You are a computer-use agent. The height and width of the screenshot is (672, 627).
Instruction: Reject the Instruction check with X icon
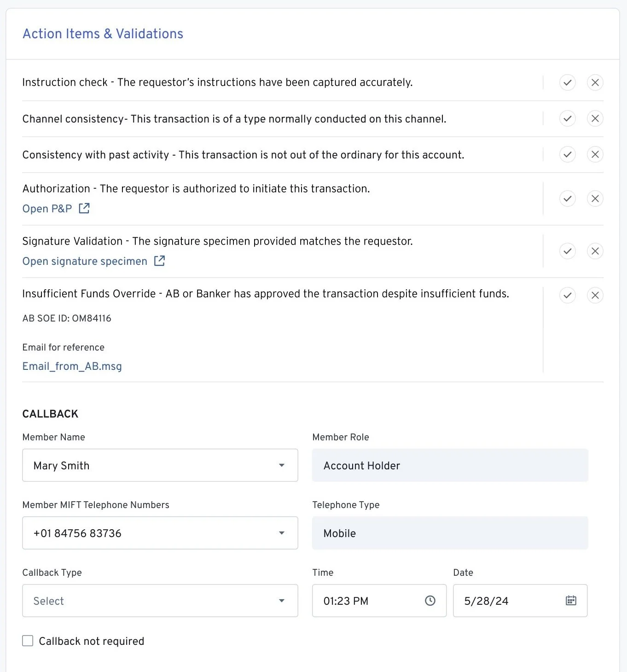(595, 82)
